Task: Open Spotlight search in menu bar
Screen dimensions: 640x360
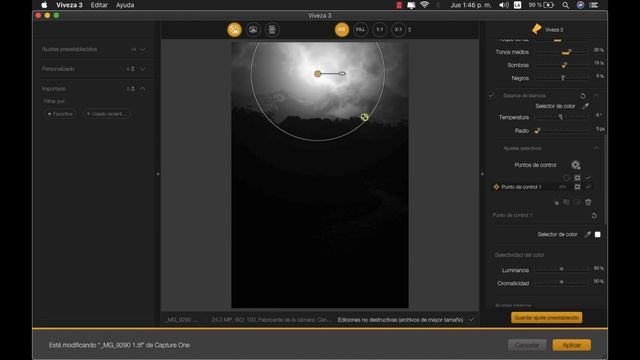Action: (565, 5)
